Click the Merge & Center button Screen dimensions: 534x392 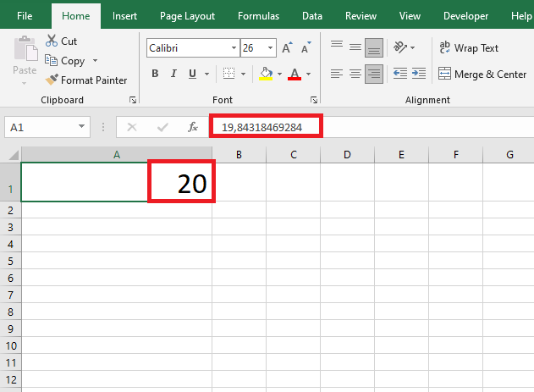[x=483, y=74]
